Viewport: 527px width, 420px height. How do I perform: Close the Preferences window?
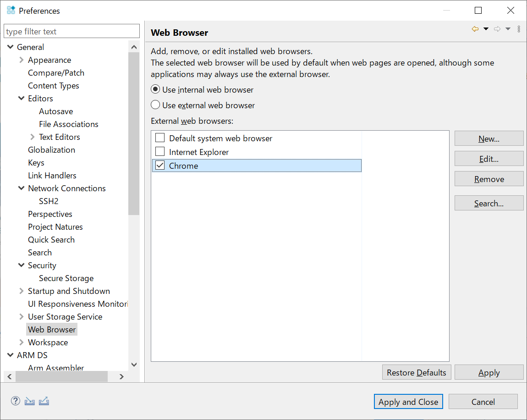pos(511,11)
